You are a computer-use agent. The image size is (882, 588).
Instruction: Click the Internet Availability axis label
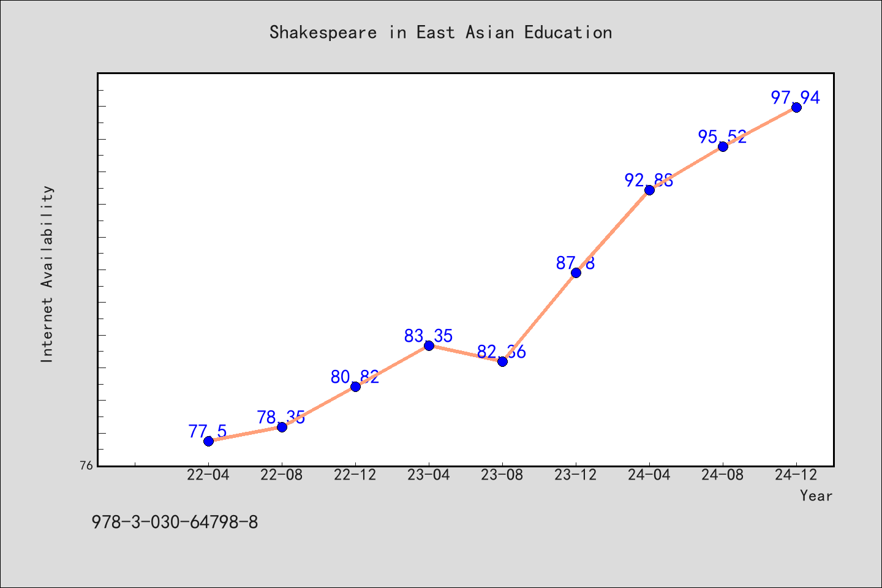click(x=47, y=274)
